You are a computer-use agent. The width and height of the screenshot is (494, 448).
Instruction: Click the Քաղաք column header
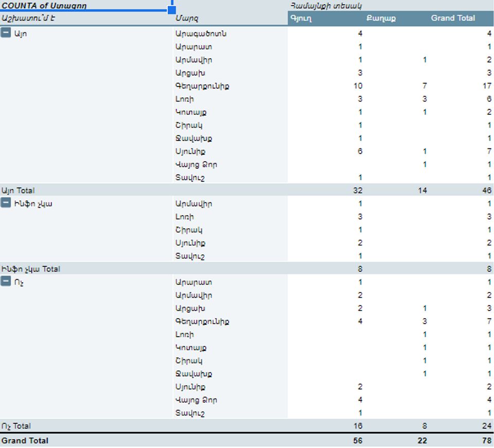coord(381,19)
